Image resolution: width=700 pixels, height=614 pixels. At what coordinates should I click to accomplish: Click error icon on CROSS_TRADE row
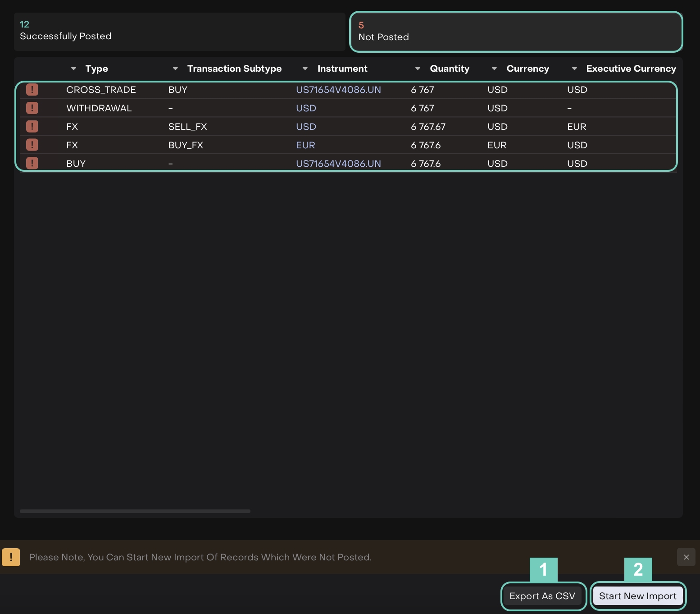[x=32, y=90]
